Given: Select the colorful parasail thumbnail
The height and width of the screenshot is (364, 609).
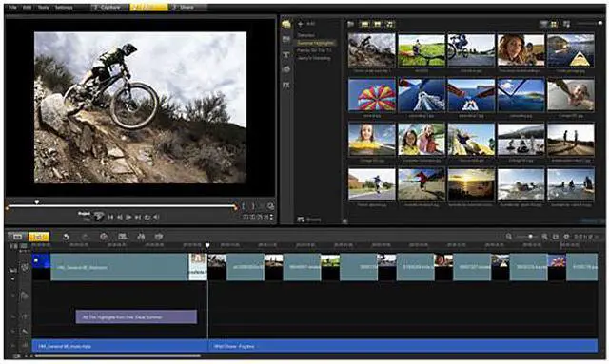Looking at the screenshot, I should (x=372, y=95).
